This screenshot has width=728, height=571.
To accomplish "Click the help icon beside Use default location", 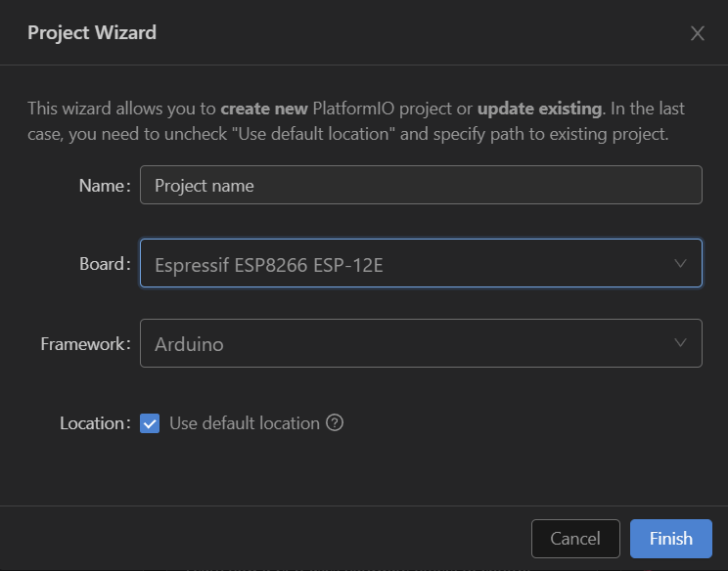I will [x=335, y=423].
